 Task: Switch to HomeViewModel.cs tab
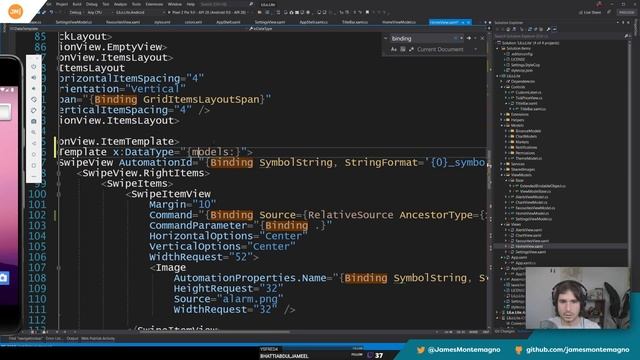399,22
